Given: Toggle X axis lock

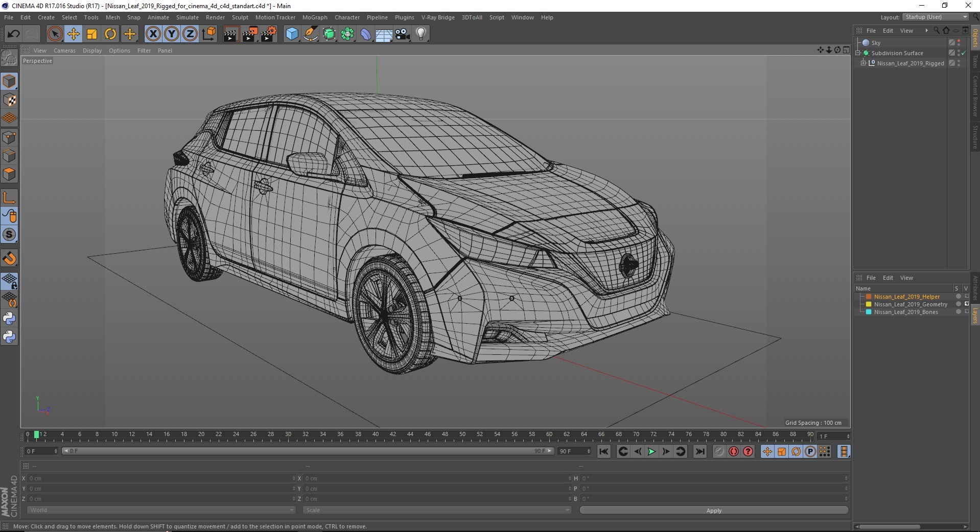Looking at the screenshot, I should pyautogui.click(x=153, y=34).
